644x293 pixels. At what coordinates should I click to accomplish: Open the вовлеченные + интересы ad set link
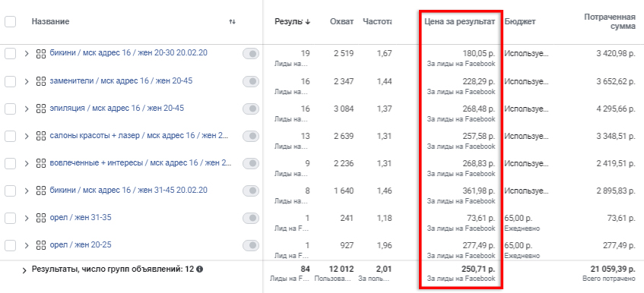click(x=141, y=163)
